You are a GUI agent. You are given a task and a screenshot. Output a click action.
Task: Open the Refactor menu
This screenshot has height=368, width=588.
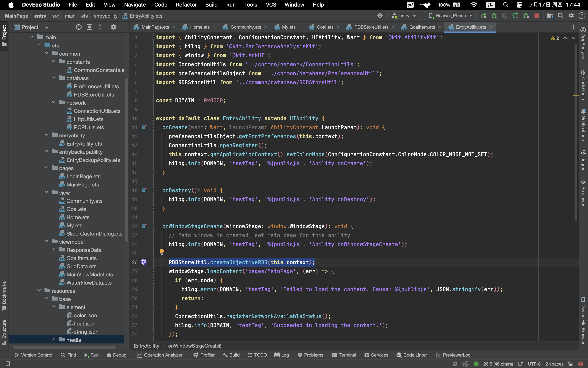pyautogui.click(x=186, y=5)
